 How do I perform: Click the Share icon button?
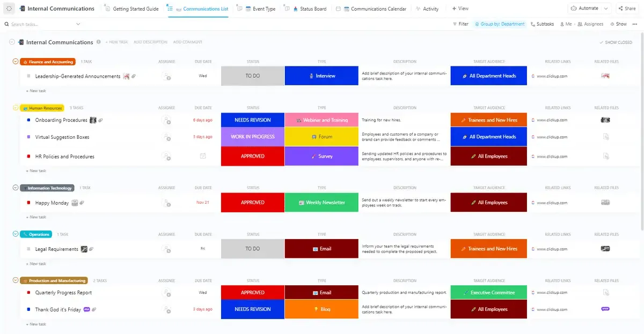(620, 9)
